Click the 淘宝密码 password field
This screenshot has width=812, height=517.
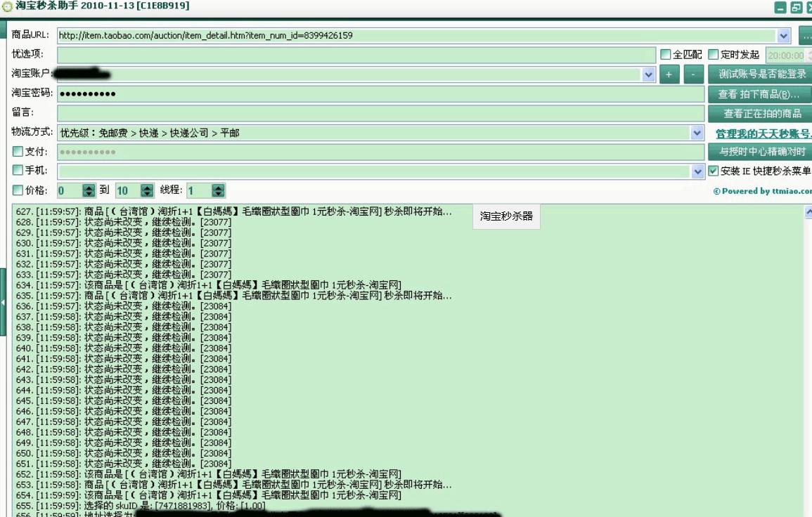pyautogui.click(x=380, y=93)
